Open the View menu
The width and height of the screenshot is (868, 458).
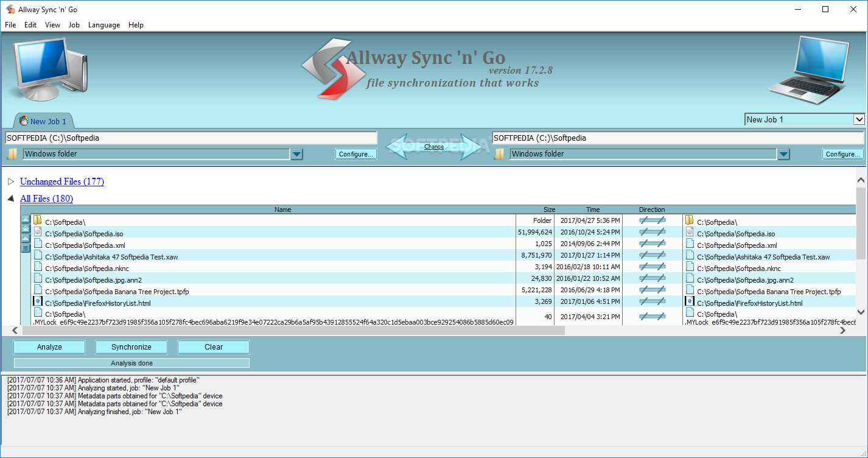pyautogui.click(x=52, y=25)
